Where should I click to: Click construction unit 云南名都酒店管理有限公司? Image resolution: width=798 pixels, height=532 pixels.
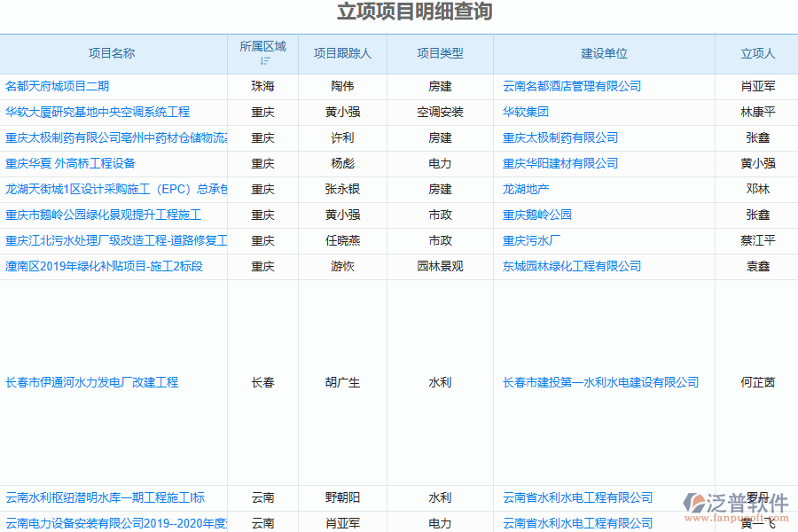click(x=572, y=87)
